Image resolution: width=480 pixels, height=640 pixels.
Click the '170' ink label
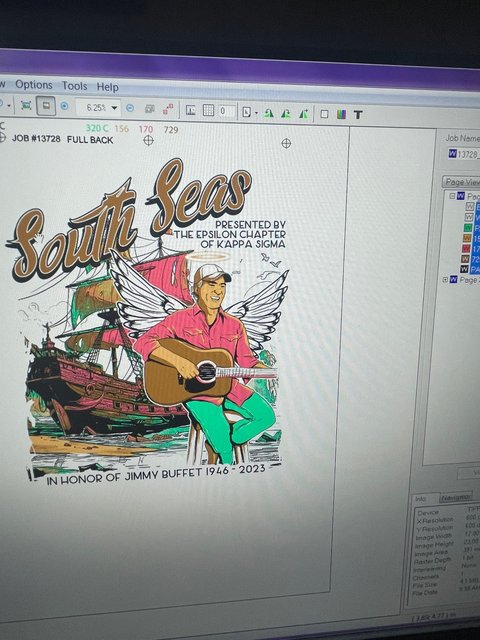[146, 129]
